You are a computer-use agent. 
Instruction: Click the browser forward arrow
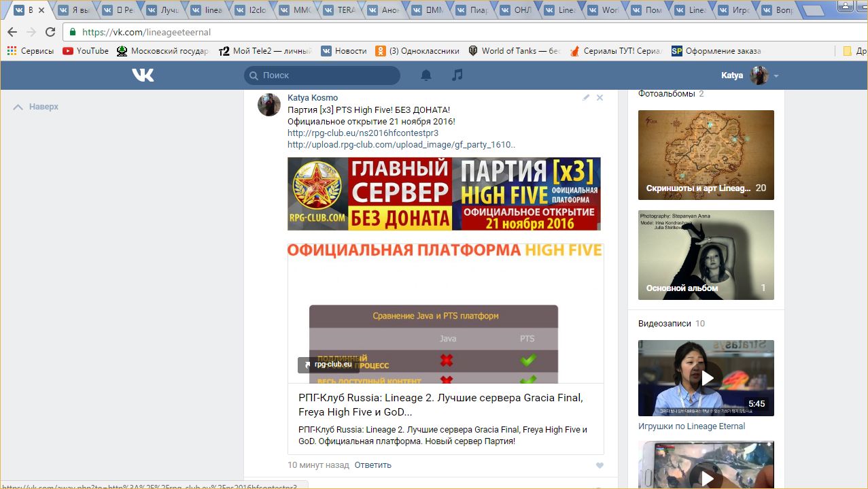click(x=31, y=32)
